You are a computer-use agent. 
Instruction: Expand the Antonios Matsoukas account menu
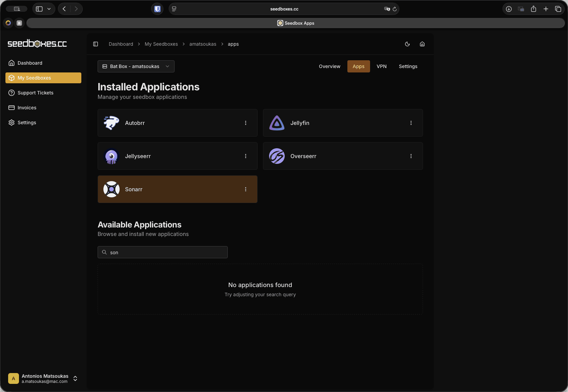click(x=43, y=378)
